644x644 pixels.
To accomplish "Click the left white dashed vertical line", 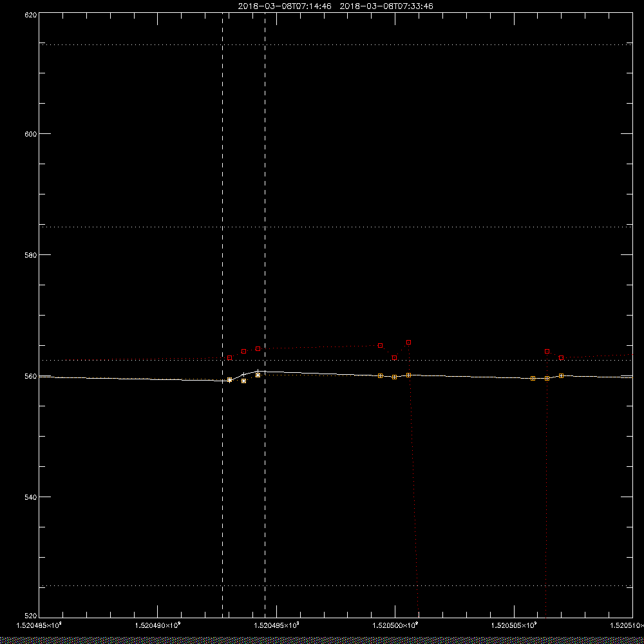I will (x=223, y=315).
